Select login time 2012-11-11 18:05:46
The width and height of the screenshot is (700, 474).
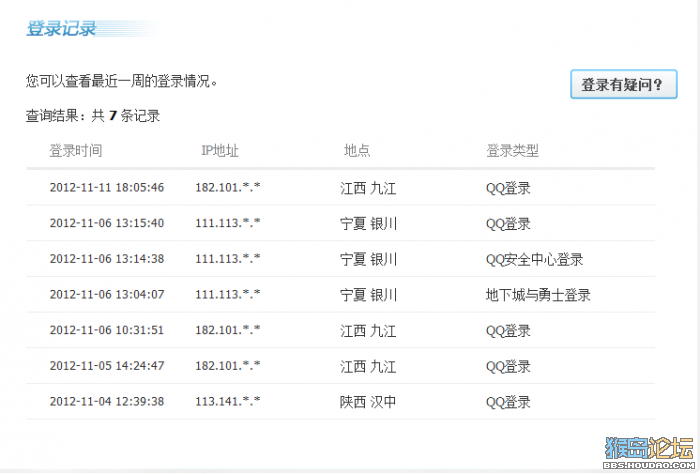tap(107, 187)
